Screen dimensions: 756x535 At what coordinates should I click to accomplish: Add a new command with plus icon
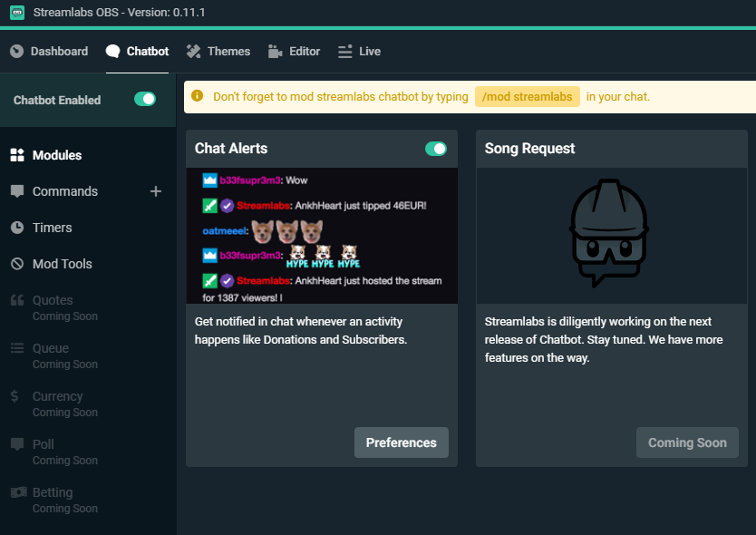click(x=156, y=191)
